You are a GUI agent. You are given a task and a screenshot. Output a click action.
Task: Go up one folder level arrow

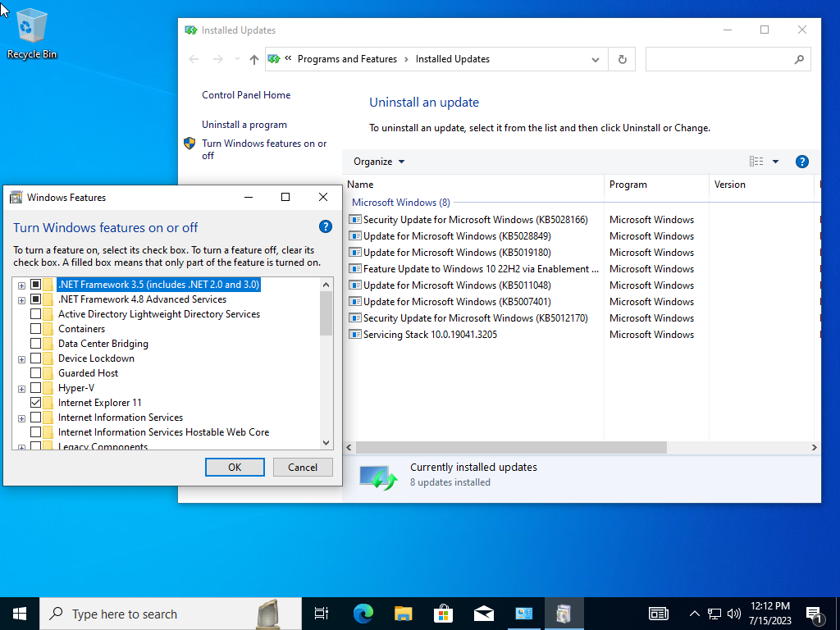point(254,59)
